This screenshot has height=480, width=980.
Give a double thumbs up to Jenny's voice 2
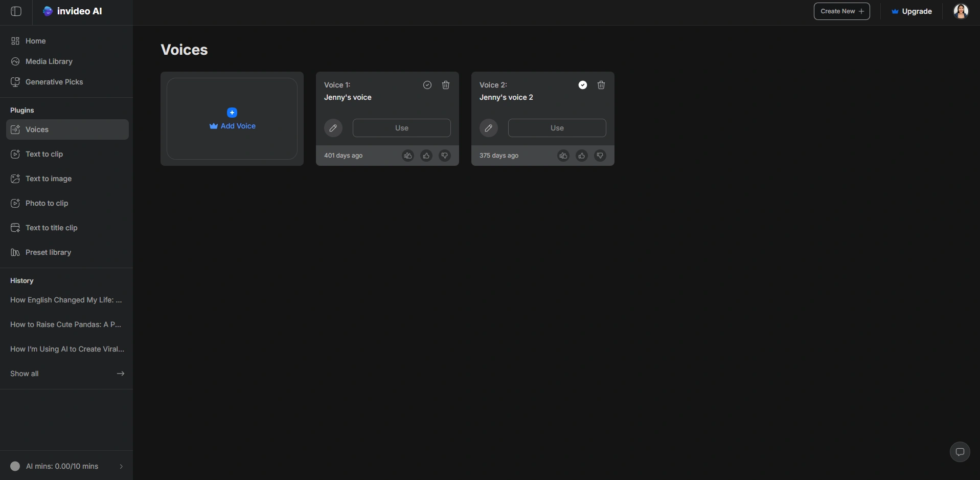[563, 156]
